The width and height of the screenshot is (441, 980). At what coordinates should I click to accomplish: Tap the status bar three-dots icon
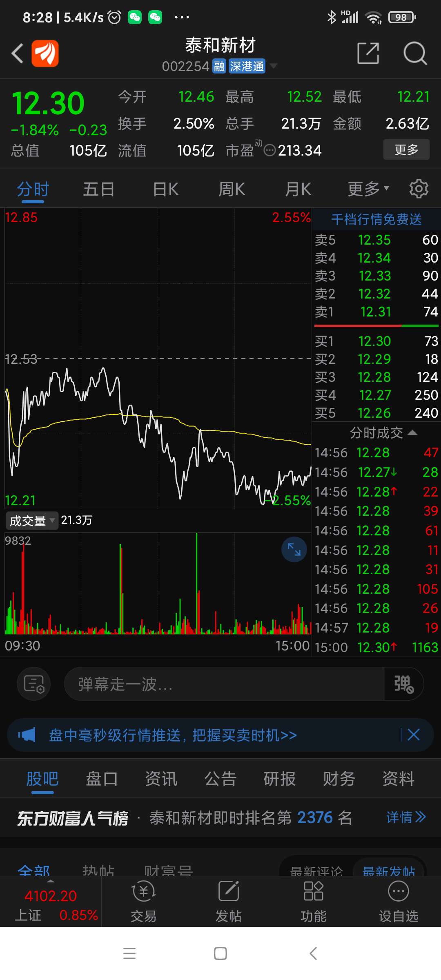click(x=182, y=17)
